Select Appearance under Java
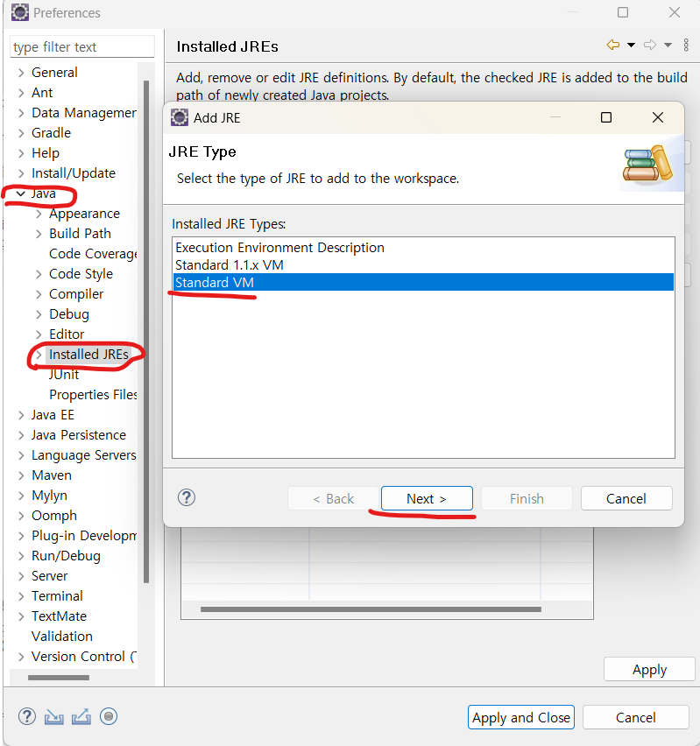This screenshot has height=746, width=700. [x=85, y=214]
